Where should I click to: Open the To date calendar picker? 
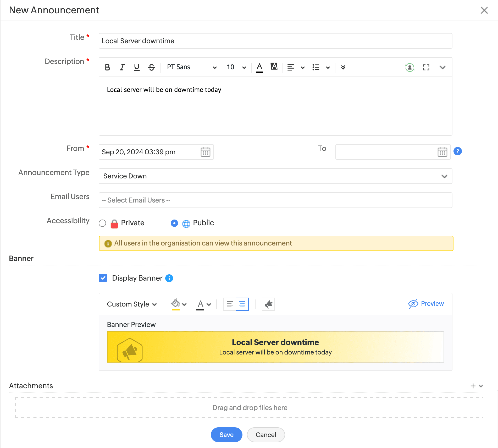point(442,152)
